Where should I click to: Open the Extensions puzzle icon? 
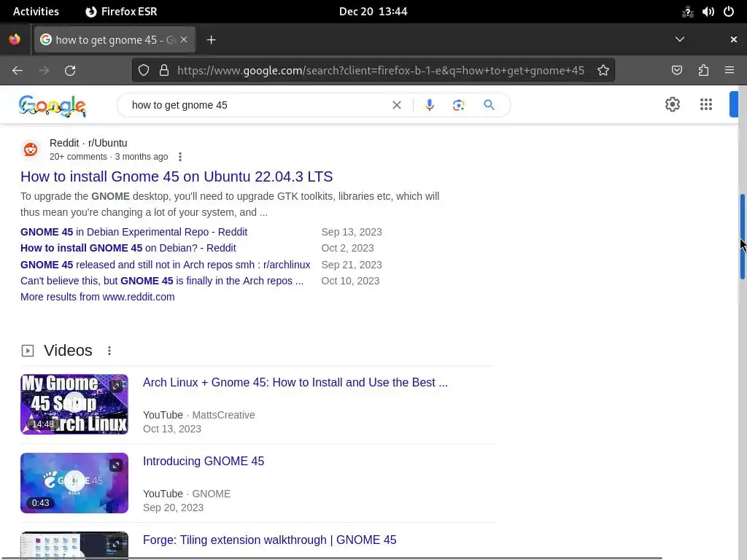click(703, 71)
